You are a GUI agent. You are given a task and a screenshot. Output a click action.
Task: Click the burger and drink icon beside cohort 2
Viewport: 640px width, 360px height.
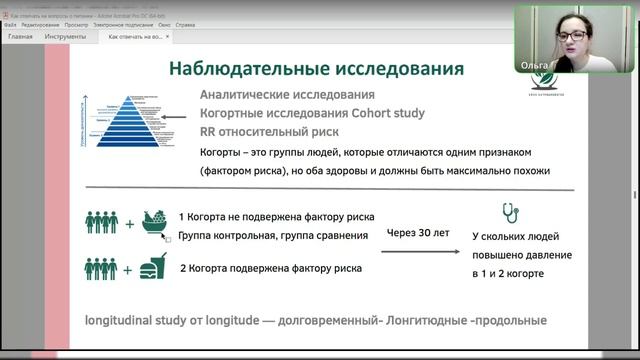click(x=153, y=267)
